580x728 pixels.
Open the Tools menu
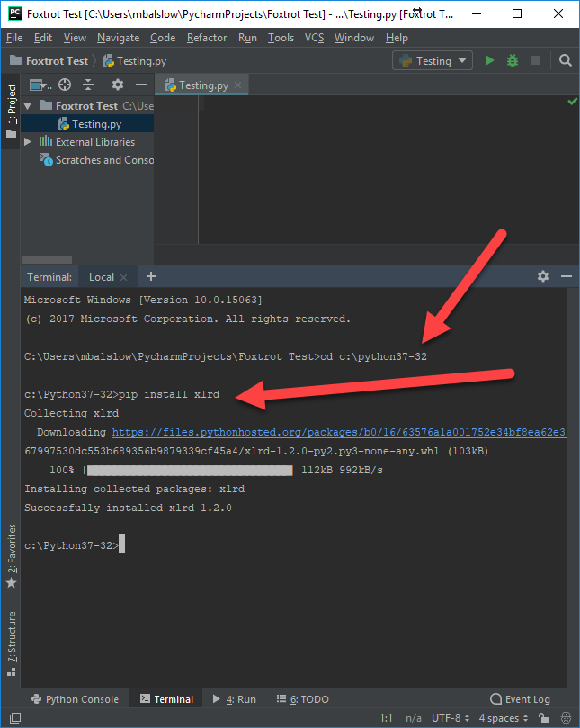click(x=281, y=38)
